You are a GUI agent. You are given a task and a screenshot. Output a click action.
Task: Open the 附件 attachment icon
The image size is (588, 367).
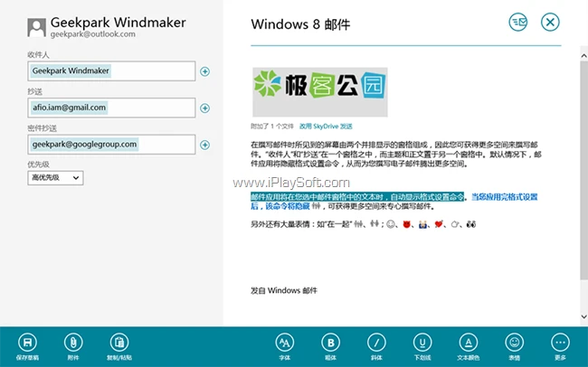click(x=73, y=343)
